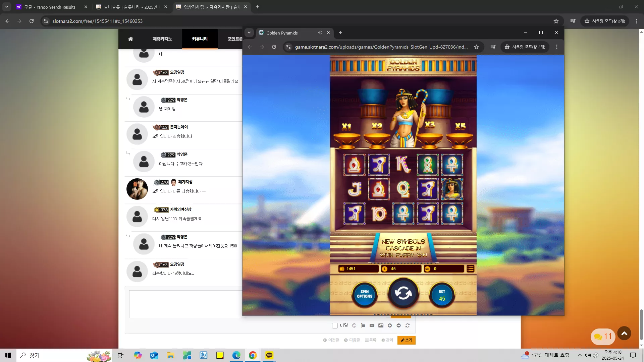Open the 커뮤니티 menu
The height and width of the screenshot is (362, 644).
point(200,39)
